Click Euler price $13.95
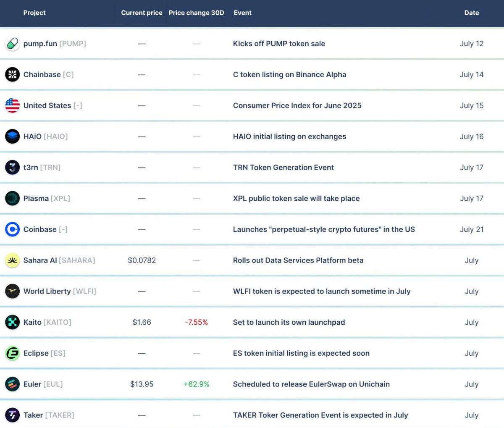504x428 pixels. [142, 384]
